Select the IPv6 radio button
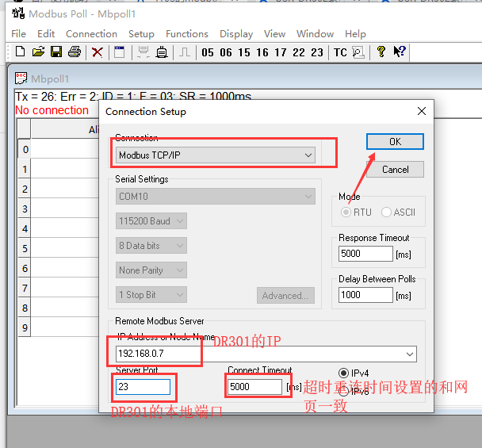 (x=343, y=391)
